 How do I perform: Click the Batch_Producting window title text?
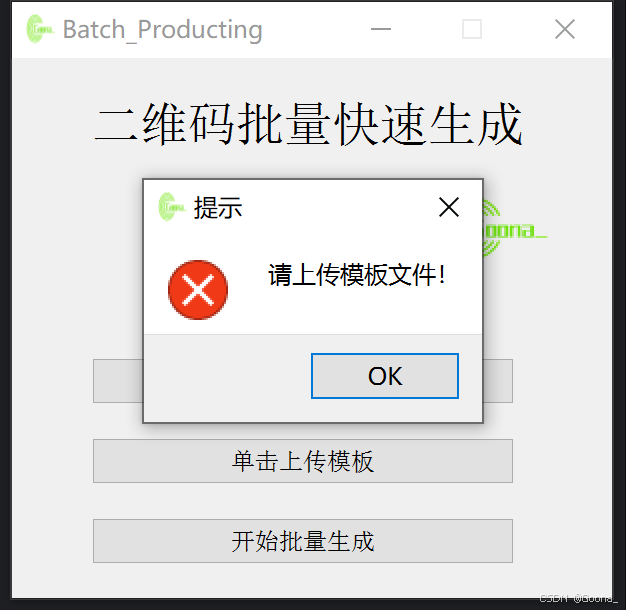(162, 30)
